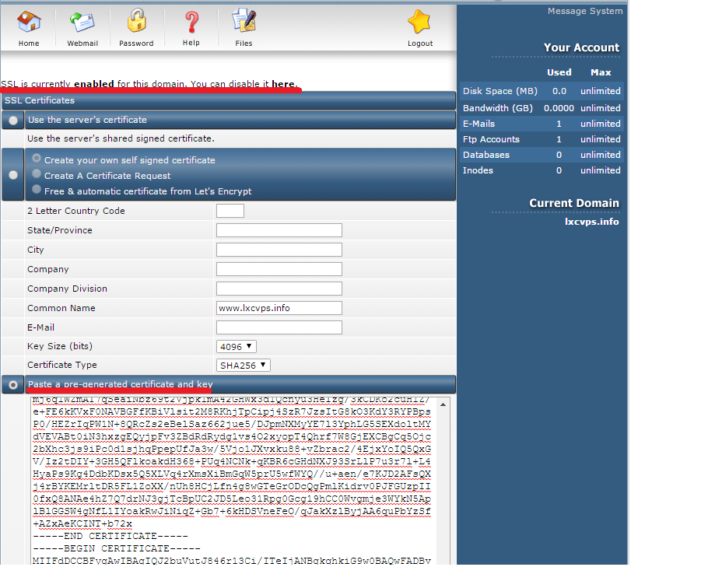Open the Key Size (bits) dropdown
The height and width of the screenshot is (588, 708).
tap(236, 346)
